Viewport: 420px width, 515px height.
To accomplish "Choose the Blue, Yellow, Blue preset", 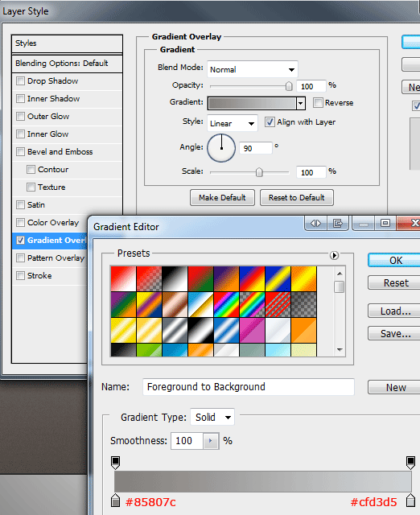I will click(x=278, y=279).
